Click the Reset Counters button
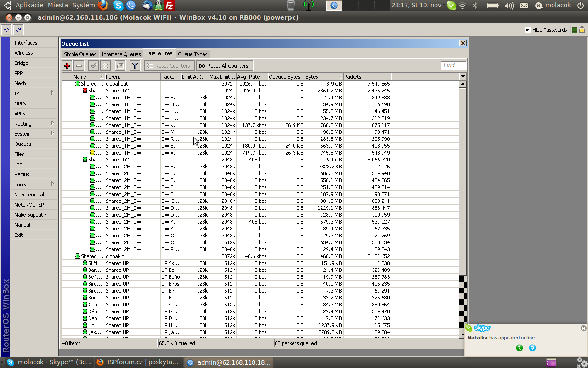The image size is (588, 368). (x=170, y=66)
